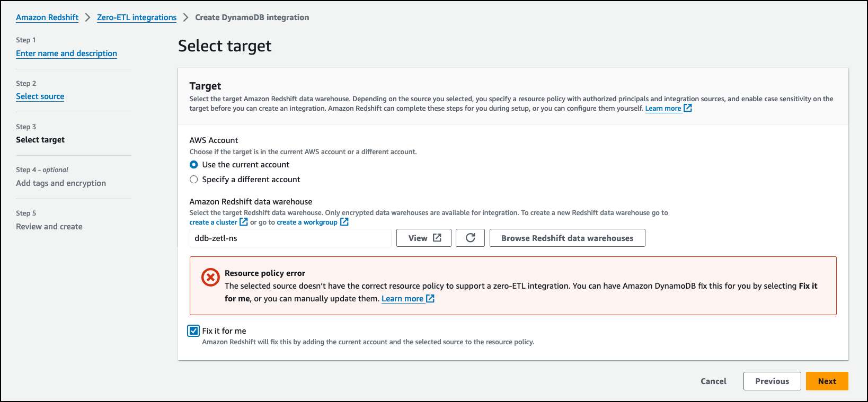
Task: Click external link icon next to Target Learn more
Action: click(688, 108)
